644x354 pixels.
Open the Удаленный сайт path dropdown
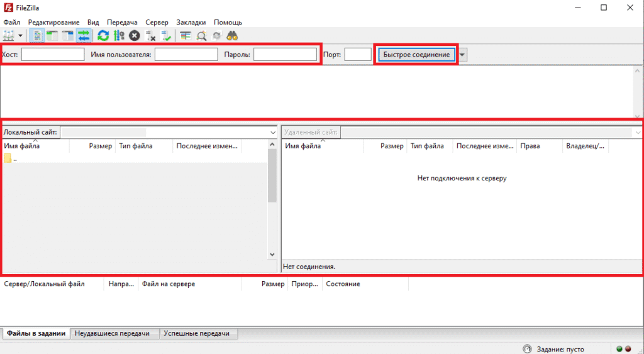pos(638,132)
